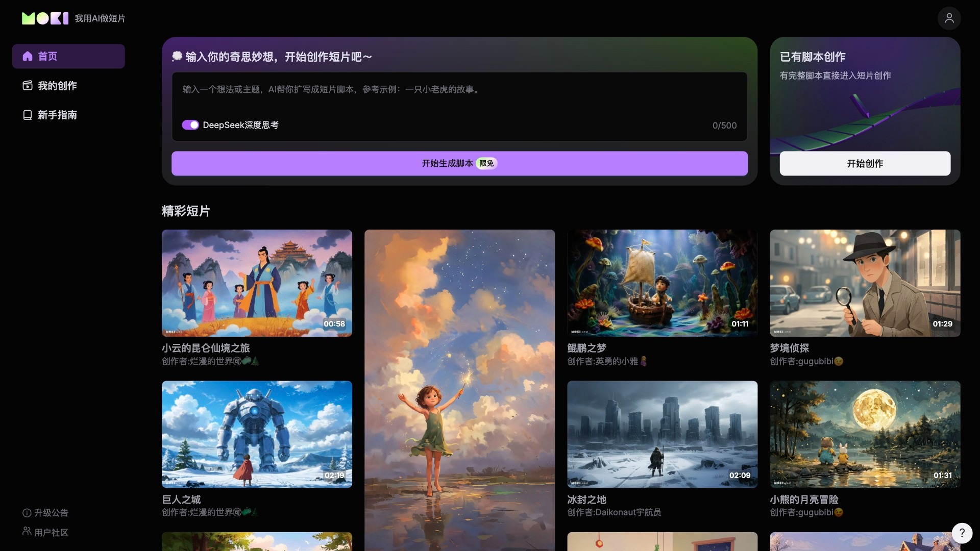Select the 我的创作 sidebar icon
This screenshot has height=551, width=980.
click(28, 86)
